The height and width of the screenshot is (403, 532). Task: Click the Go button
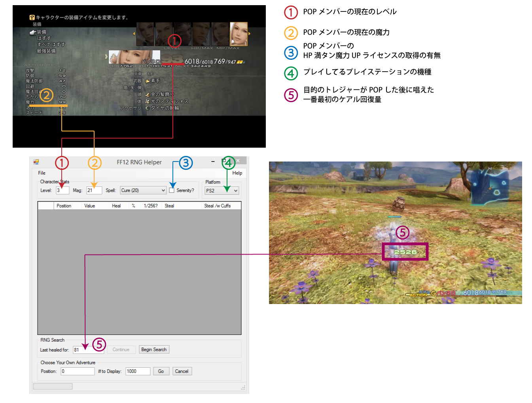coord(161,371)
